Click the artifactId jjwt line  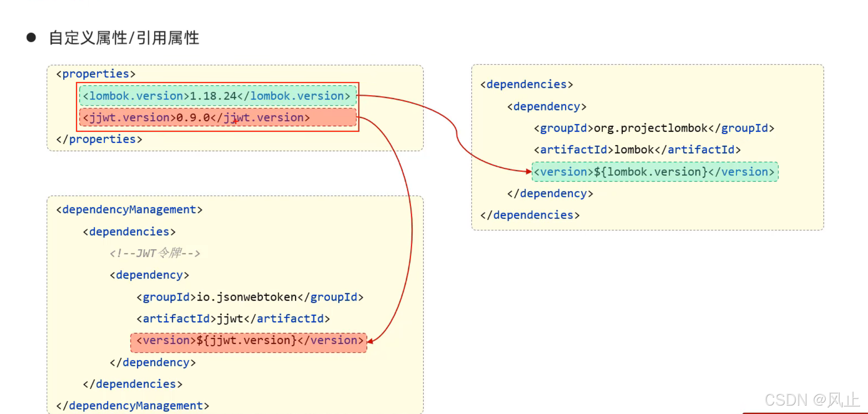233,318
